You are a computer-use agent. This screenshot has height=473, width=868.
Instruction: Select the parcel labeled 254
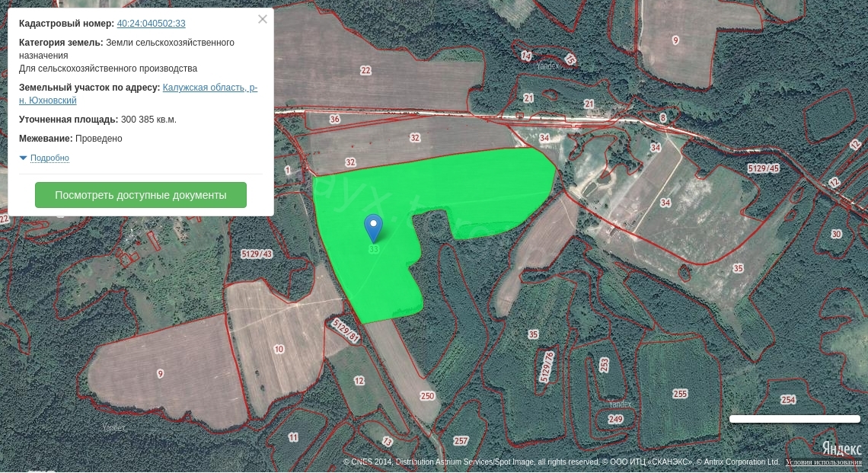(x=788, y=400)
